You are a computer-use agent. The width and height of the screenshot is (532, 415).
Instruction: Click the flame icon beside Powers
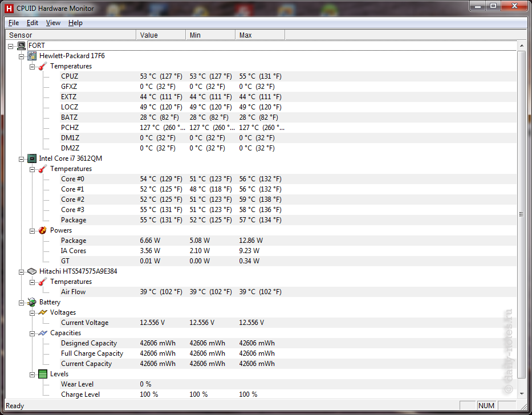click(x=43, y=230)
